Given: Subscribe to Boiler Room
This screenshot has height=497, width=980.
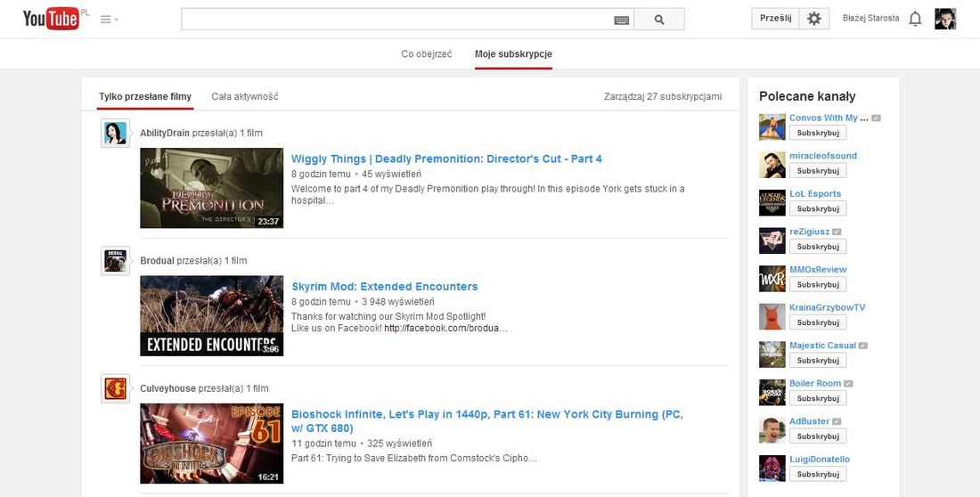Looking at the screenshot, I should 818,399.
